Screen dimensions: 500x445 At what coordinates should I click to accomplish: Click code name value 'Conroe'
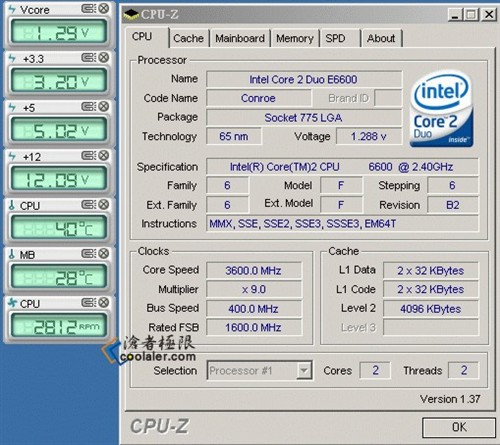coord(258,98)
